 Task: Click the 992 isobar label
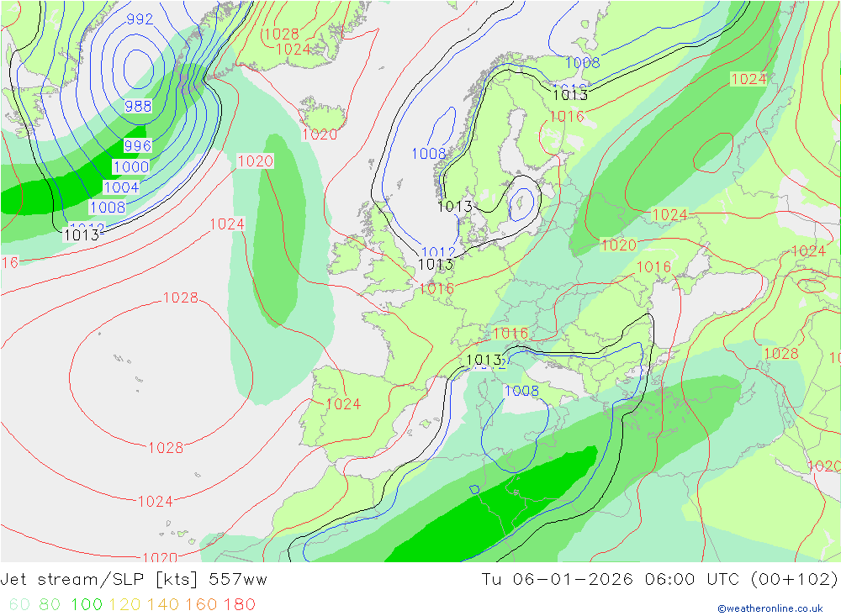pyautogui.click(x=140, y=19)
